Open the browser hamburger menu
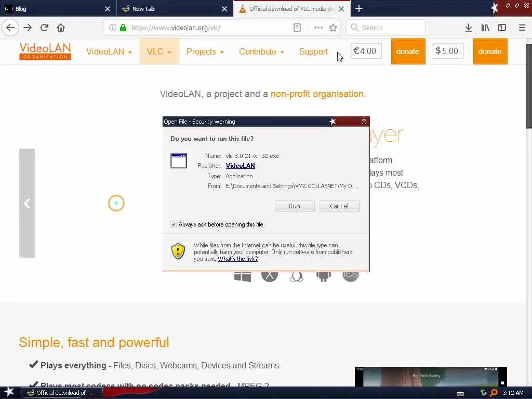The image size is (532, 399). click(x=522, y=28)
